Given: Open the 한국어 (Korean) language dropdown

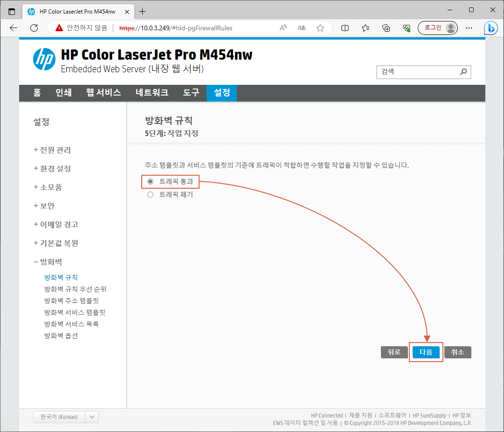Looking at the screenshot, I should point(66,417).
